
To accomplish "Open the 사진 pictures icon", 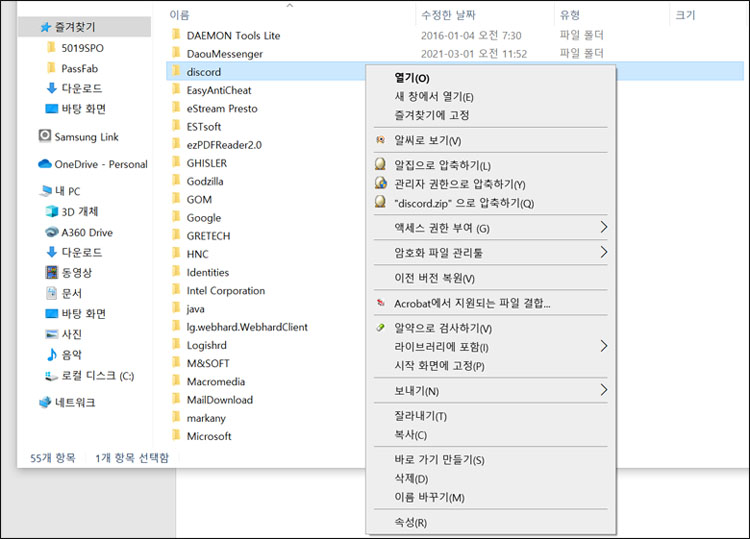I will tap(52, 334).
